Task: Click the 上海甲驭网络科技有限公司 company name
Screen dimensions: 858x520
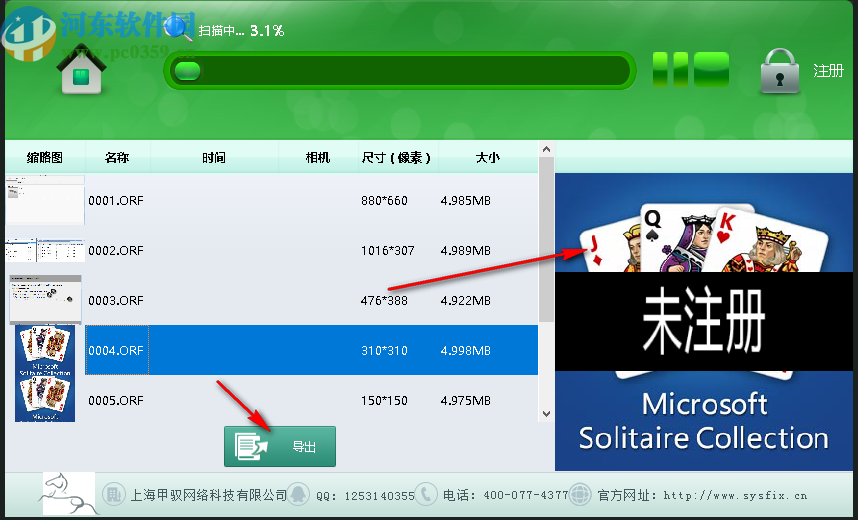Action: (208, 495)
